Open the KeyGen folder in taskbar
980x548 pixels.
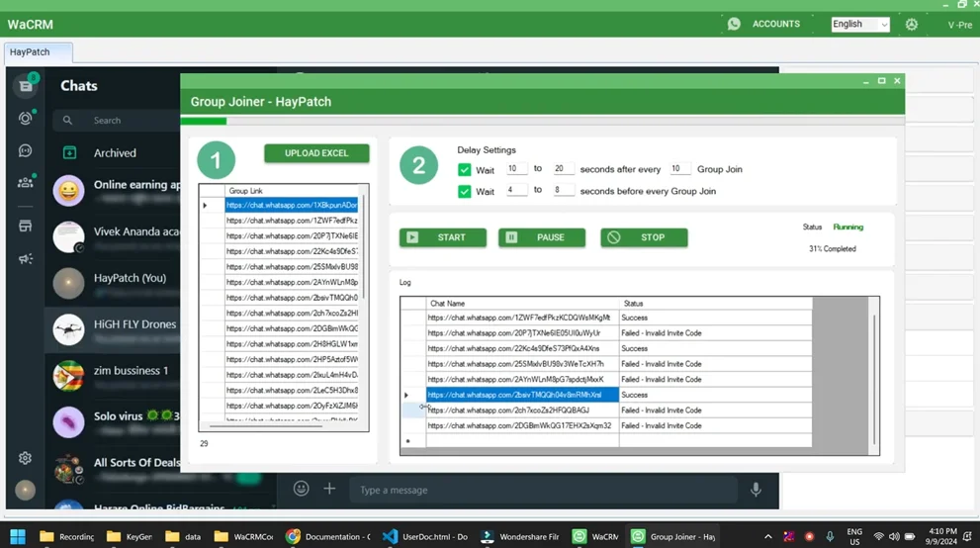[x=130, y=536]
